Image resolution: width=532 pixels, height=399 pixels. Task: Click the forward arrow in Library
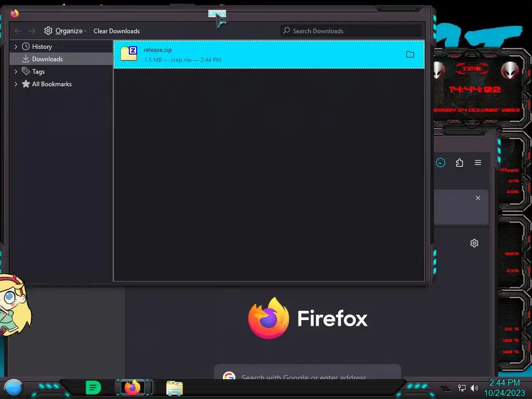[32, 31]
